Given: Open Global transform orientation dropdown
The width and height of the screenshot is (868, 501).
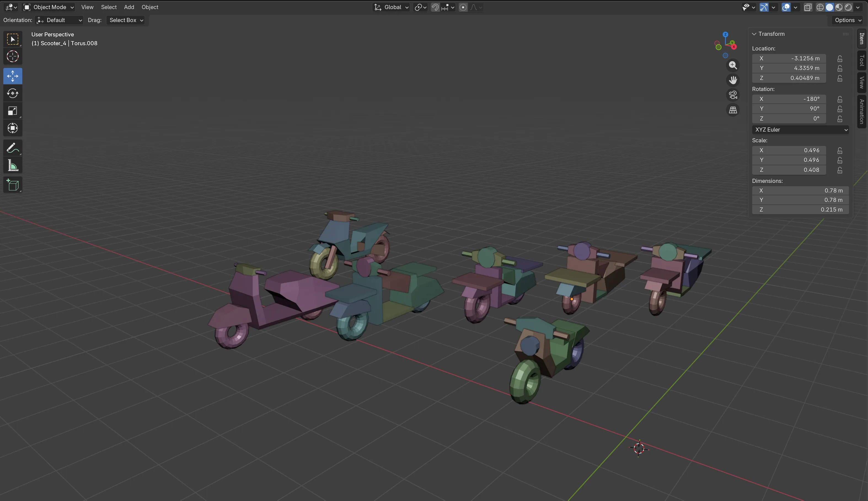Looking at the screenshot, I should coord(391,7).
